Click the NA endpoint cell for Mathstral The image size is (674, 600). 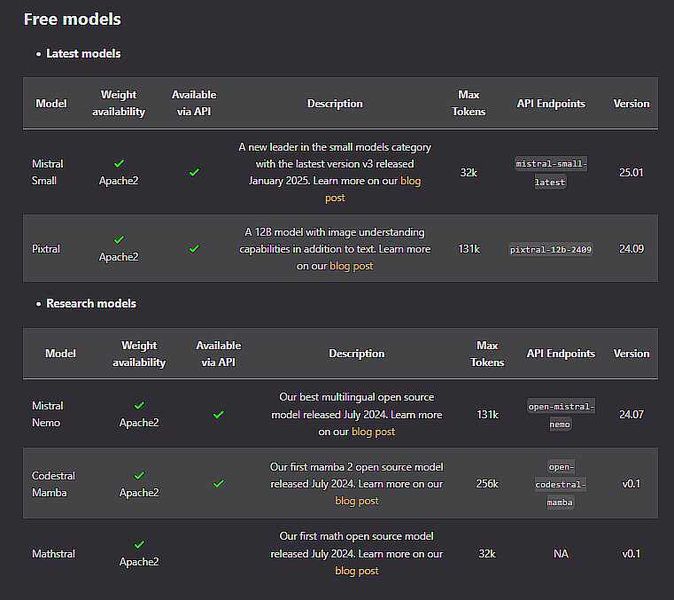(561, 554)
